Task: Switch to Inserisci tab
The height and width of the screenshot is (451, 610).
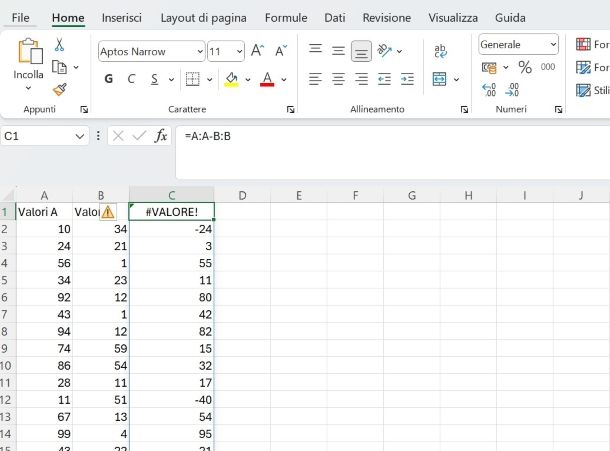Action: coord(122,18)
